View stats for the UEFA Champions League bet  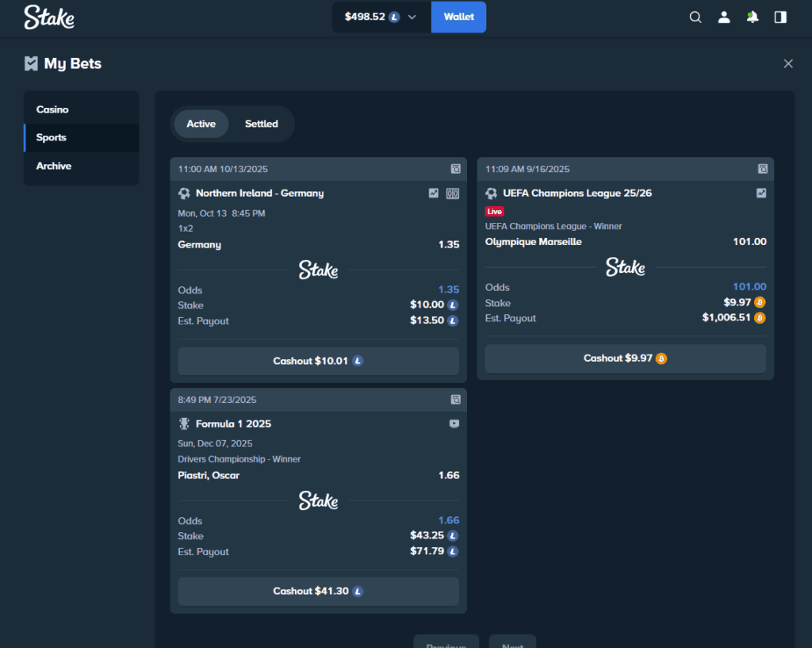pyautogui.click(x=761, y=193)
